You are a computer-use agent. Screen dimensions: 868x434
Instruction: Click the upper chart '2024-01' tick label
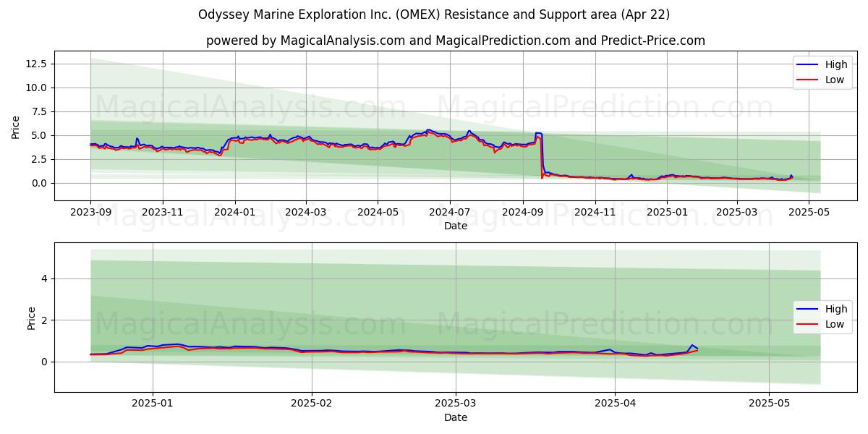tap(234, 213)
